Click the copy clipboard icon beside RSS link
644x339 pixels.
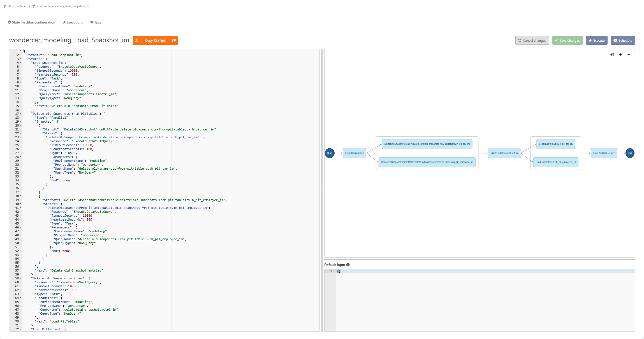tap(174, 41)
